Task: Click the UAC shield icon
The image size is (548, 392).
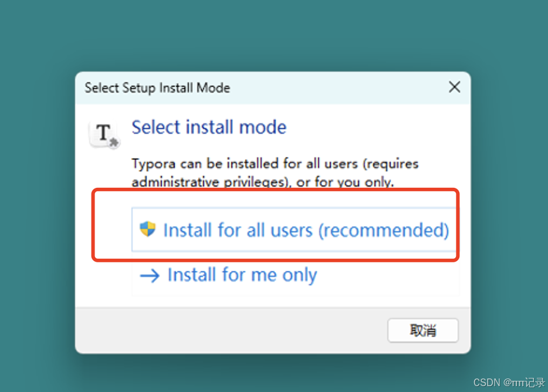Action: (x=147, y=229)
